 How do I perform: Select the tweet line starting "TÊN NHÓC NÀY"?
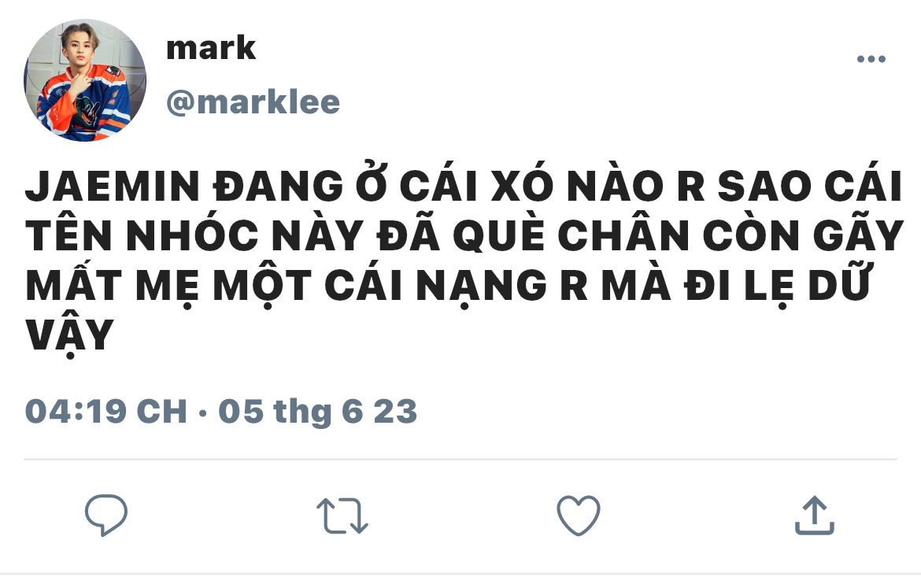[x=464, y=236]
